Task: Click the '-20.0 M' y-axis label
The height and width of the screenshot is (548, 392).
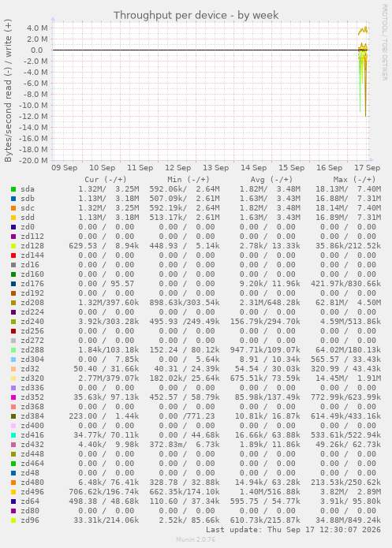Action: pos(34,161)
